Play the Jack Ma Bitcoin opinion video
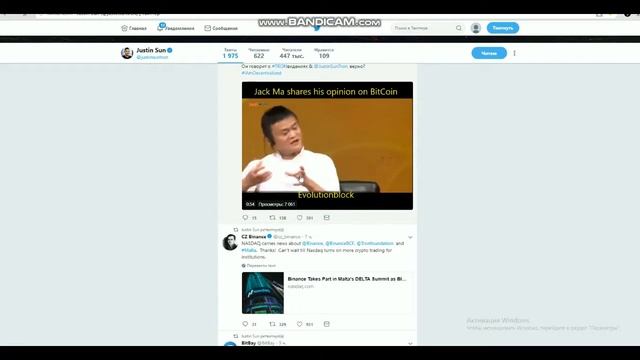Screen dimensions: 640x360 point(327,146)
